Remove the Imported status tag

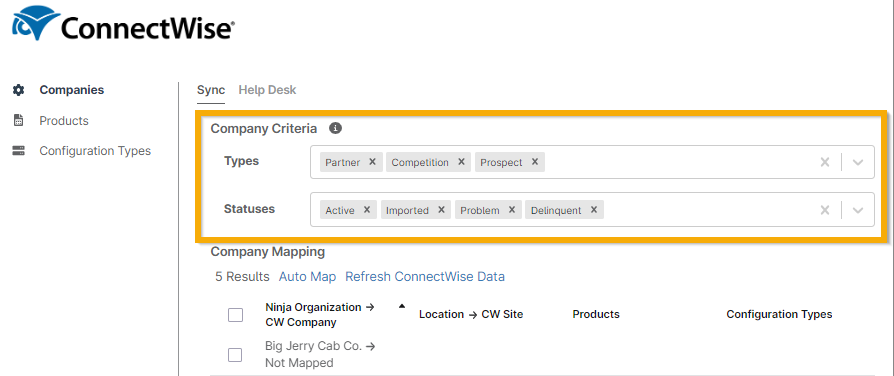point(441,210)
